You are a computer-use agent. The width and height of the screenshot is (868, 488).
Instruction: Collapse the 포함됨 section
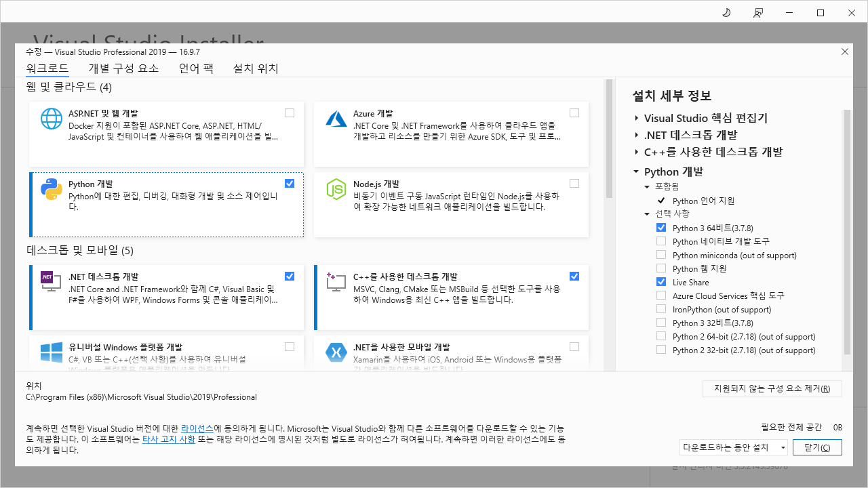648,186
